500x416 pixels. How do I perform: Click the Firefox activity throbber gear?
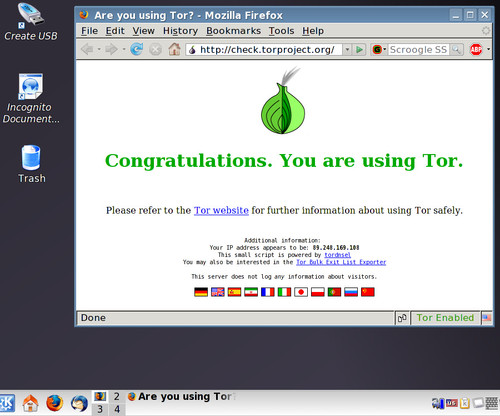(x=486, y=31)
